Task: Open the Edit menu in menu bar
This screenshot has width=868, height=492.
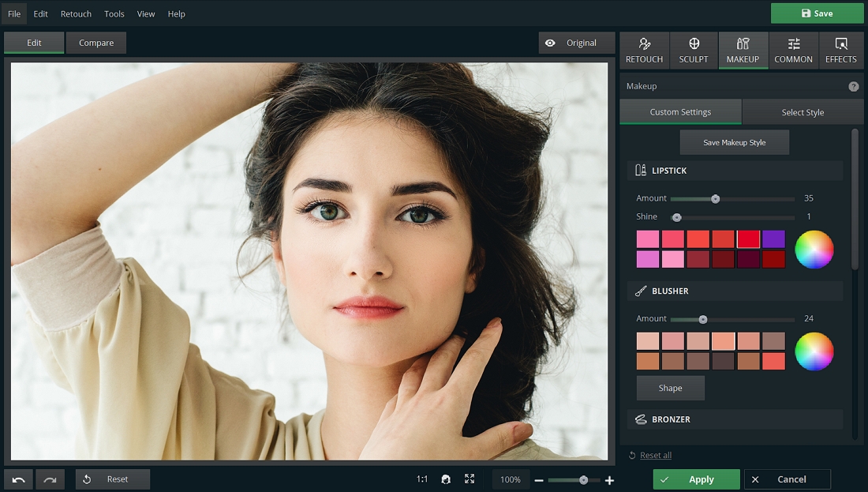Action: click(x=40, y=14)
